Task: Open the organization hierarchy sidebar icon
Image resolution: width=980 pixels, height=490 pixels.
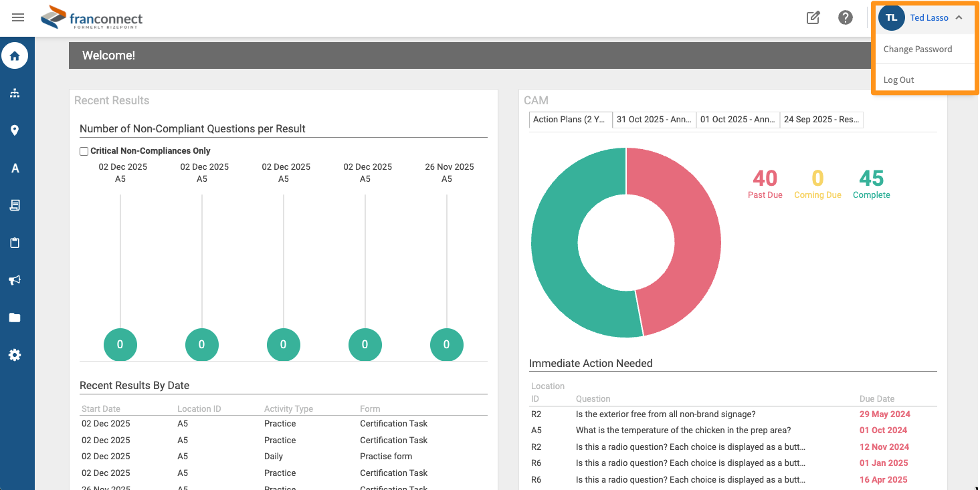Action: click(x=15, y=93)
